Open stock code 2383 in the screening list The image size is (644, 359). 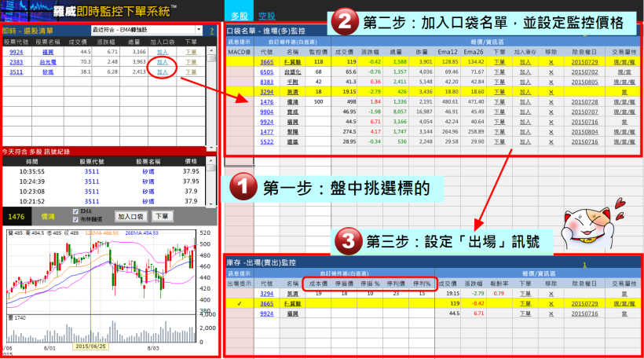click(16, 62)
